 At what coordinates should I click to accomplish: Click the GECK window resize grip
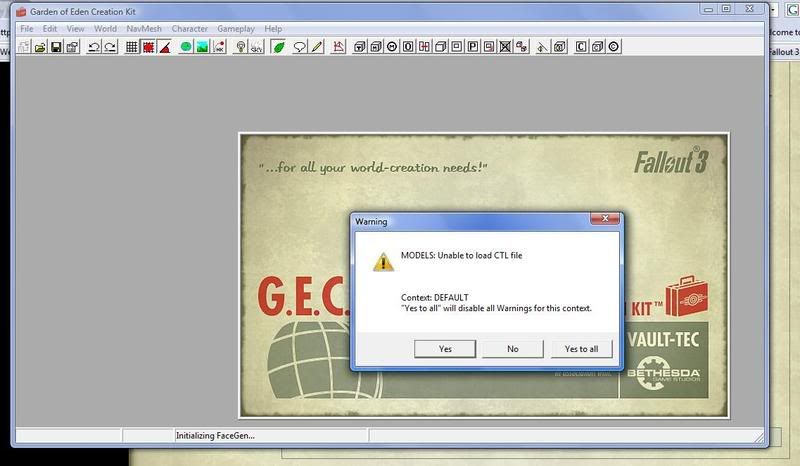click(x=759, y=437)
